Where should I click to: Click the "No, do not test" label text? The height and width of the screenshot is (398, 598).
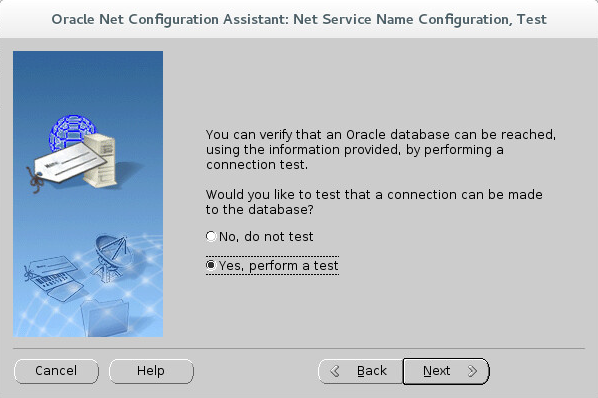pos(266,237)
